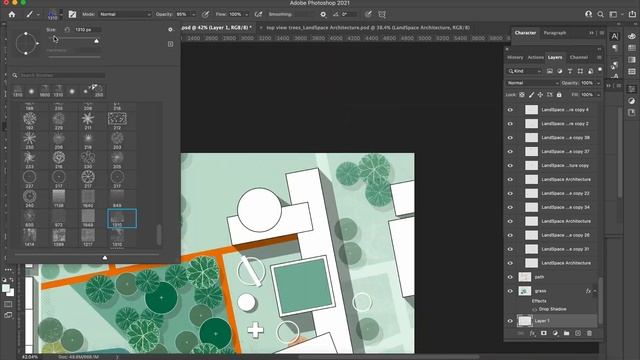The height and width of the screenshot is (360, 640).
Task: Switch to the Paragraph tab
Action: tap(555, 33)
